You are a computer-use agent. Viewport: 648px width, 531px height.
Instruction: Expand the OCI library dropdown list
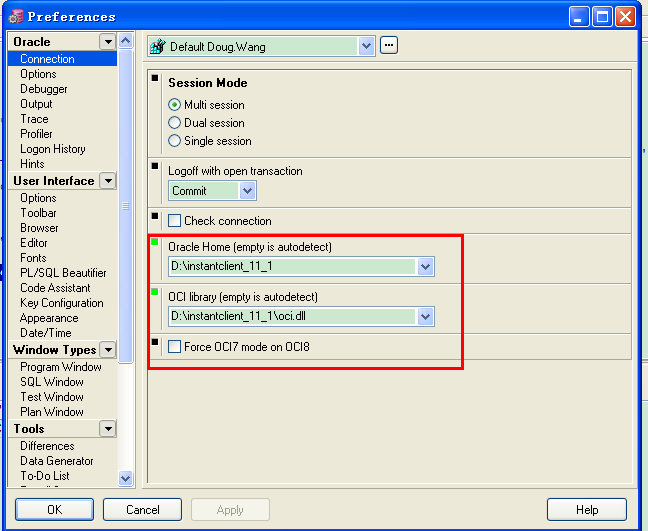(x=425, y=316)
